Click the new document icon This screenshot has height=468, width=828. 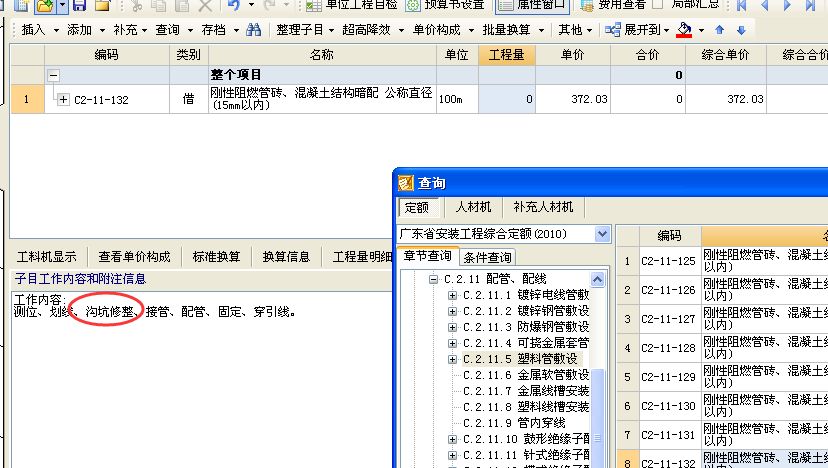point(21,5)
